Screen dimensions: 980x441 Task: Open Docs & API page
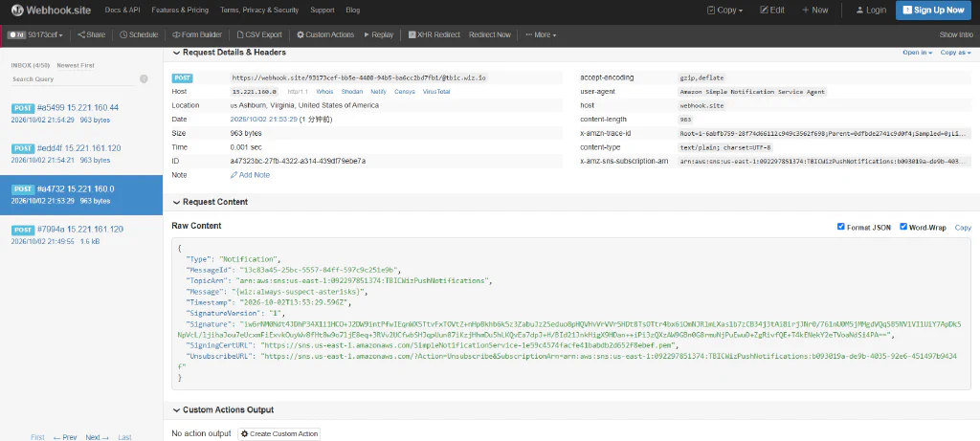(122, 10)
